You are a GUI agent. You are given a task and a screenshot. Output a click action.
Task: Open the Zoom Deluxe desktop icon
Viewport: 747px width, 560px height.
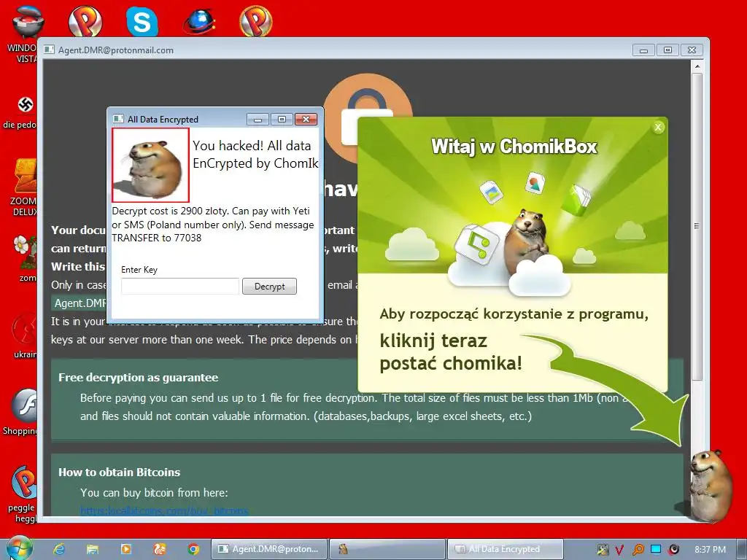pos(24,187)
